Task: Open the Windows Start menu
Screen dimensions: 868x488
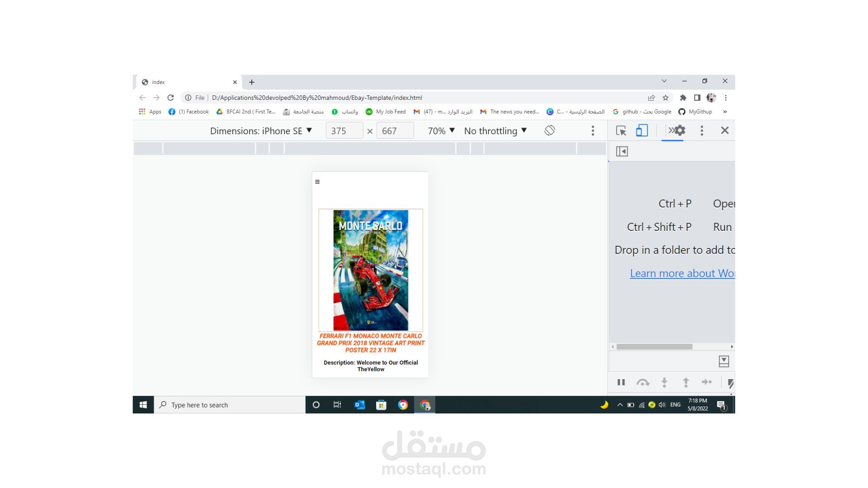Action: pyautogui.click(x=143, y=405)
